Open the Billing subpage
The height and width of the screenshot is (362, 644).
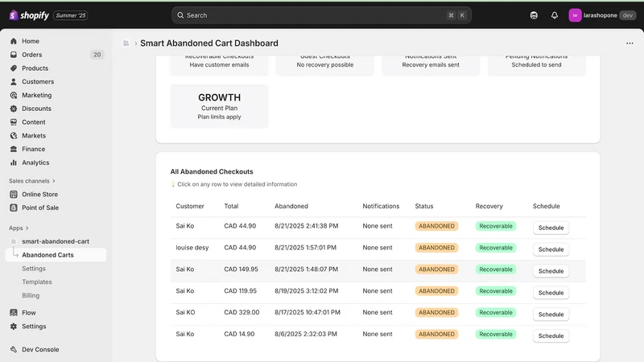point(31,295)
